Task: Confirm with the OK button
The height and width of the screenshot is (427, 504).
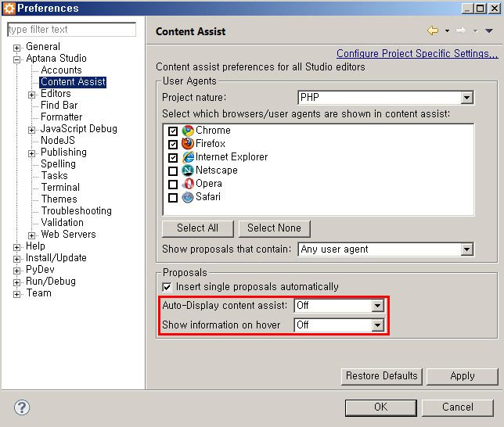Action: 381,407
